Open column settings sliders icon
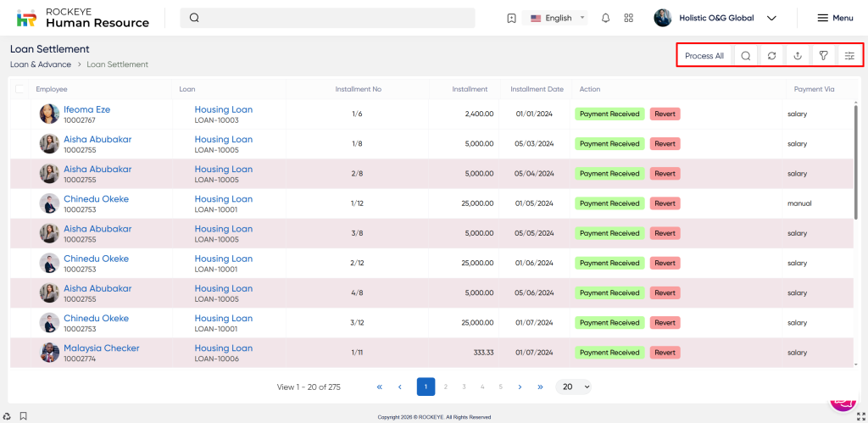This screenshot has height=423, width=868. (x=849, y=56)
